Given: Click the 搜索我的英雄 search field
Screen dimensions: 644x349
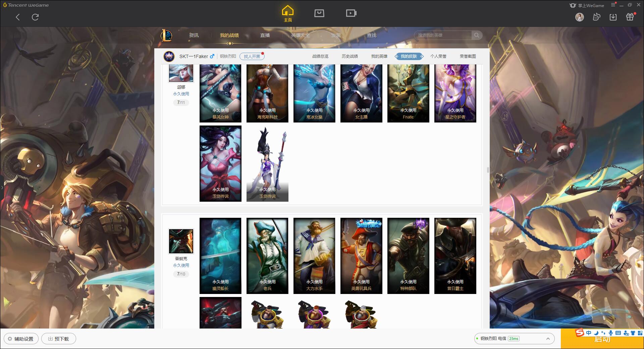Looking at the screenshot, I should 443,35.
